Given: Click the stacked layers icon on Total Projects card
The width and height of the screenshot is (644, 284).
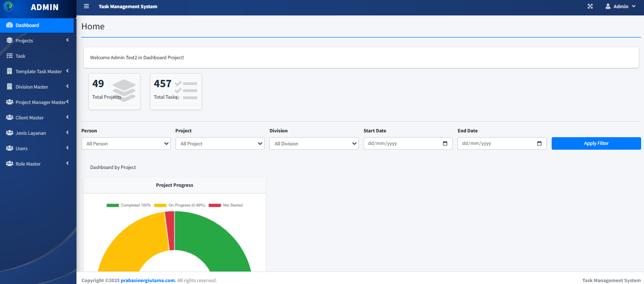Looking at the screenshot, I should pos(124,90).
